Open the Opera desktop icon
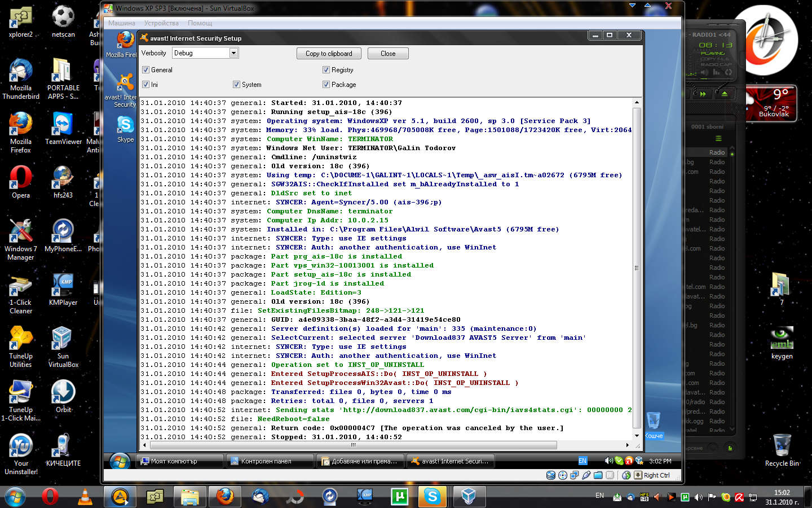 21,182
